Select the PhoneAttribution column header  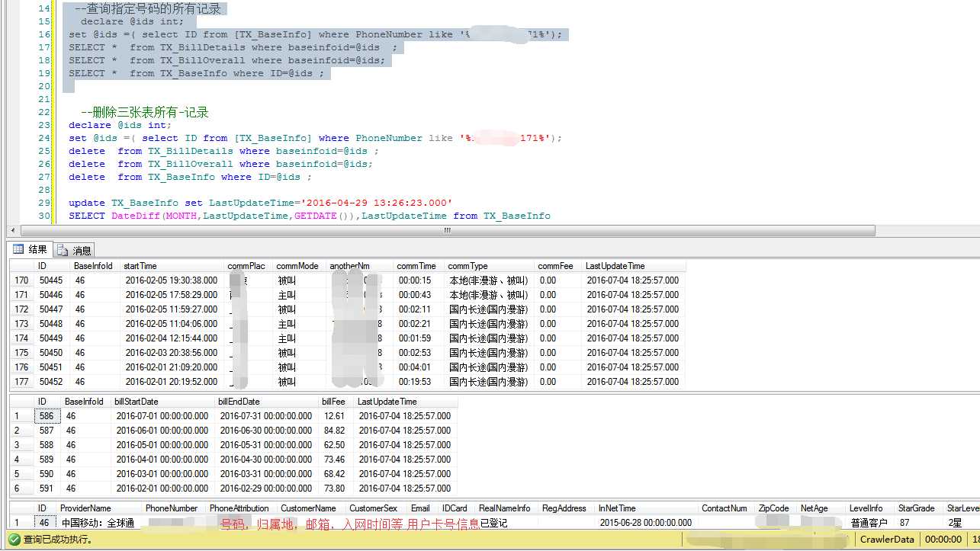[242, 508]
